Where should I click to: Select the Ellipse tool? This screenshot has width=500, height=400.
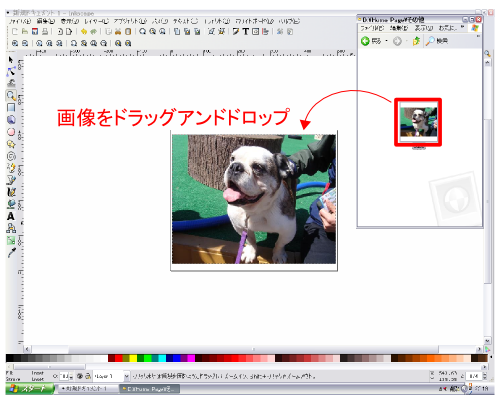pyautogui.click(x=11, y=132)
